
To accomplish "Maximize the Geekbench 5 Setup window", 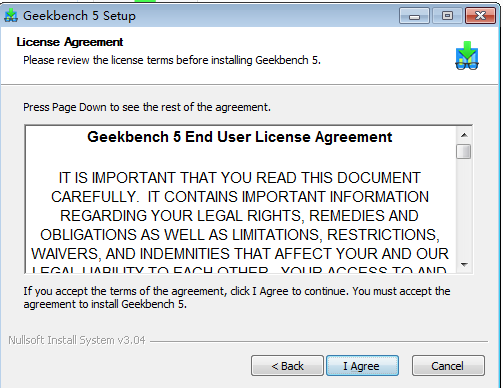I will tap(447, 16).
